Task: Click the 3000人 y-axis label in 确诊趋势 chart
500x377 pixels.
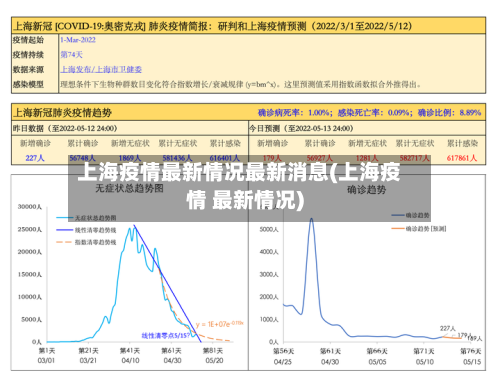Action: (x=269, y=274)
